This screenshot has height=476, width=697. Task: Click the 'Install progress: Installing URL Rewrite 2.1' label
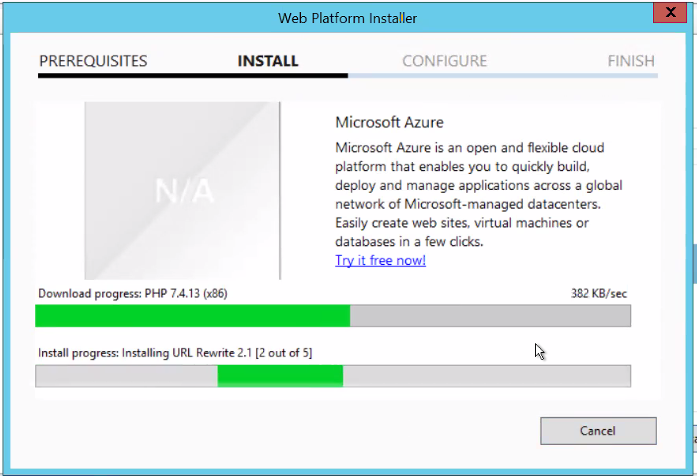(175, 353)
